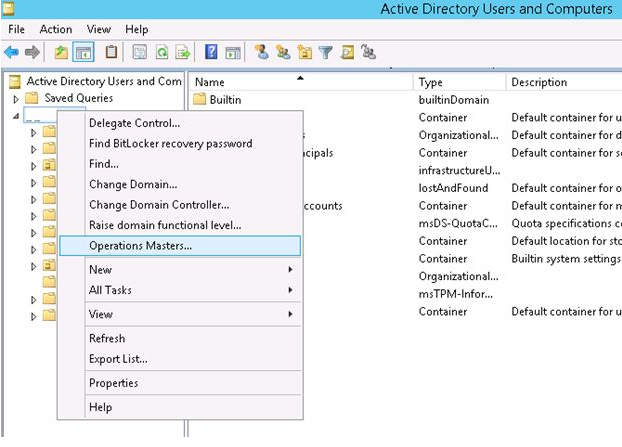Create a new group with the two-people icon
Screen dimensions: 622x447
tap(283, 52)
